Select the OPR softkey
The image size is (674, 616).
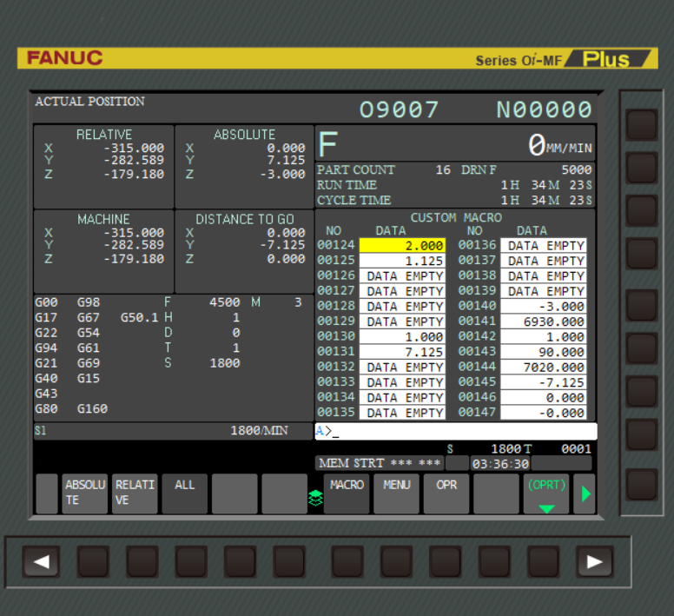pyautogui.click(x=446, y=493)
